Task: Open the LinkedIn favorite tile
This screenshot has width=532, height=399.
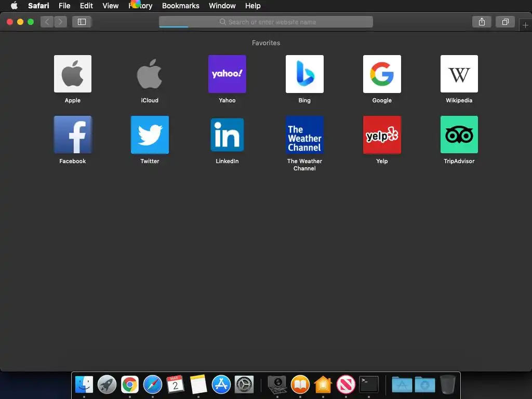Action: 227,135
